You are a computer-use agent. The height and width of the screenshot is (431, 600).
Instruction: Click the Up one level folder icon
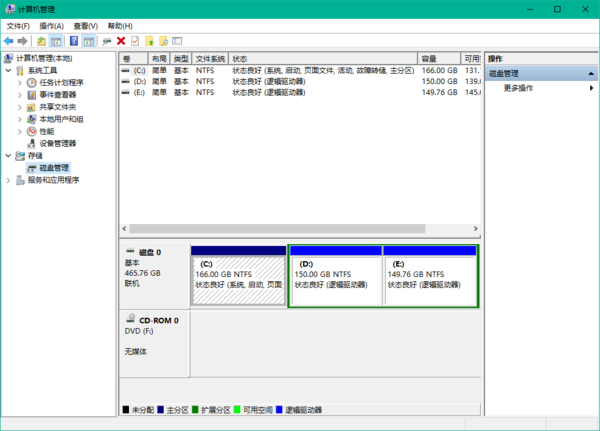pos(41,41)
